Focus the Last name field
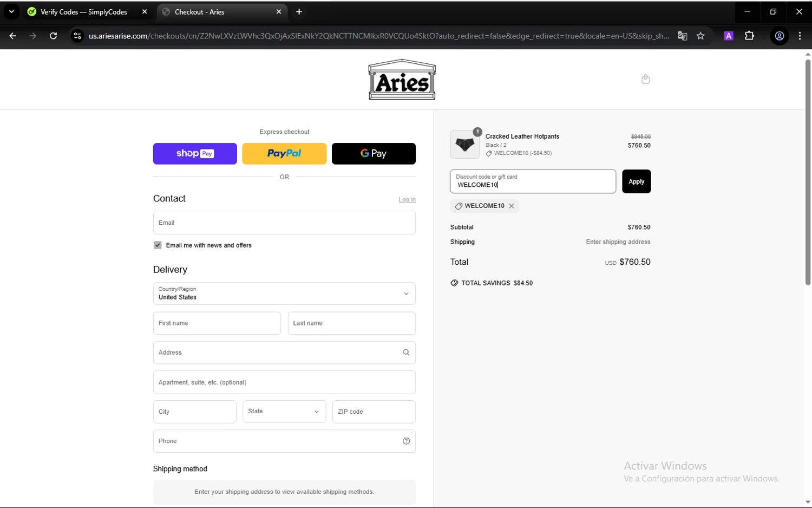The width and height of the screenshot is (812, 508). (352, 323)
